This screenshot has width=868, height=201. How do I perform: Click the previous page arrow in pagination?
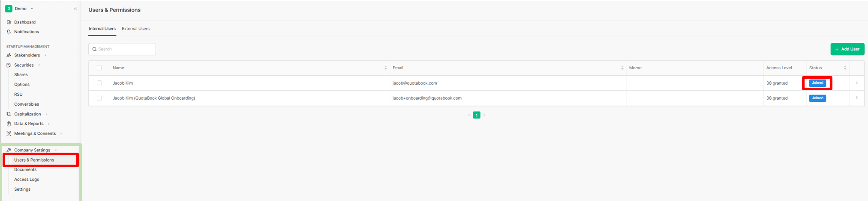(469, 115)
